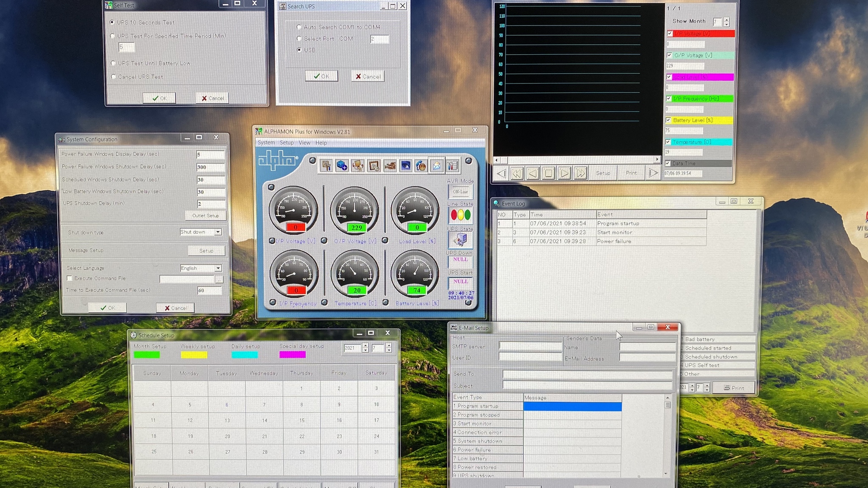Open System Configuration from the wrench toolbar icon
This screenshot has width=868, height=488.
point(326,166)
